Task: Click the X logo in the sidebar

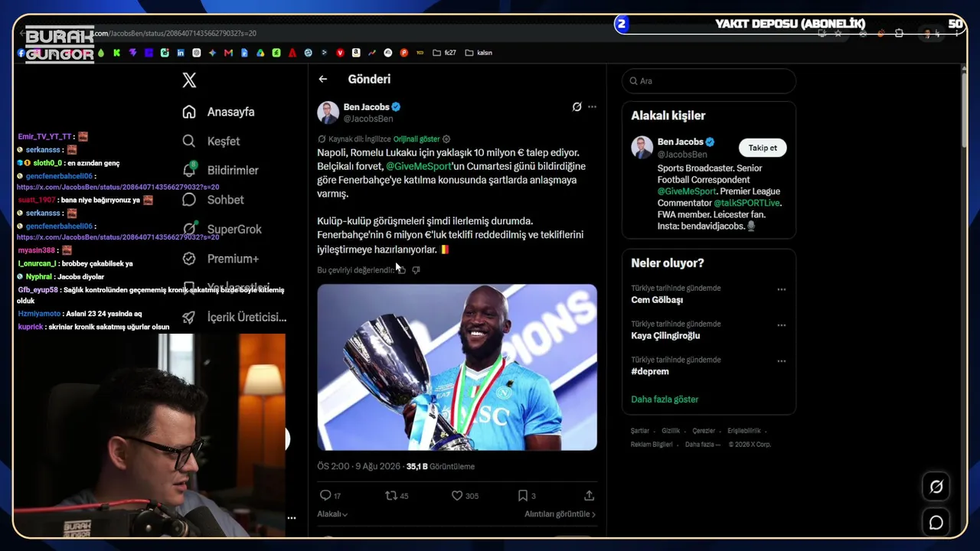Action: pyautogui.click(x=189, y=80)
